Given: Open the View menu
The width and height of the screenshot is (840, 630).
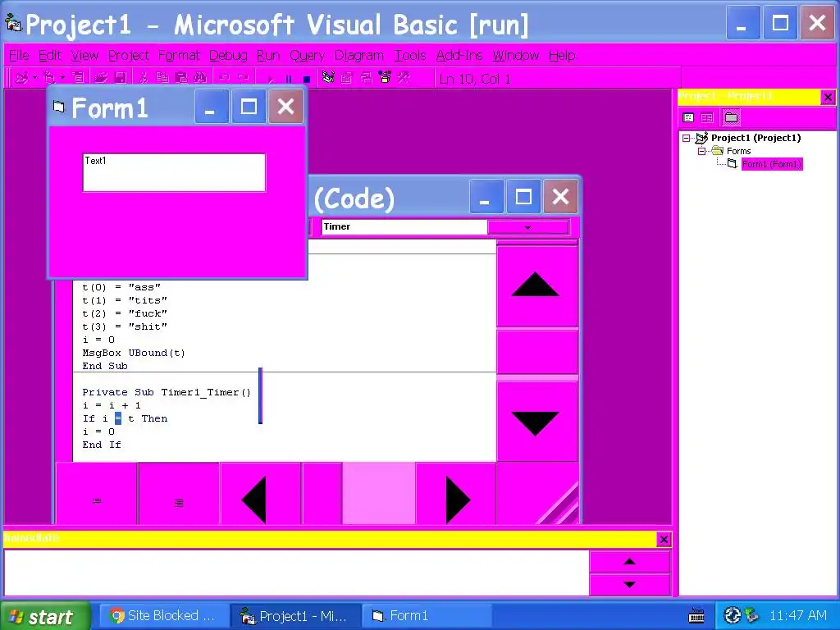Looking at the screenshot, I should (84, 56).
